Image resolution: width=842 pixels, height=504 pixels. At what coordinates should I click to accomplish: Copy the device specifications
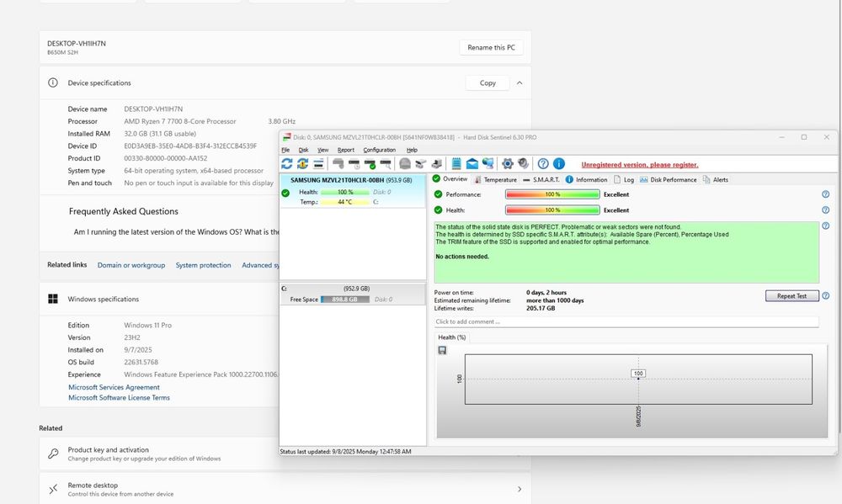tap(487, 82)
